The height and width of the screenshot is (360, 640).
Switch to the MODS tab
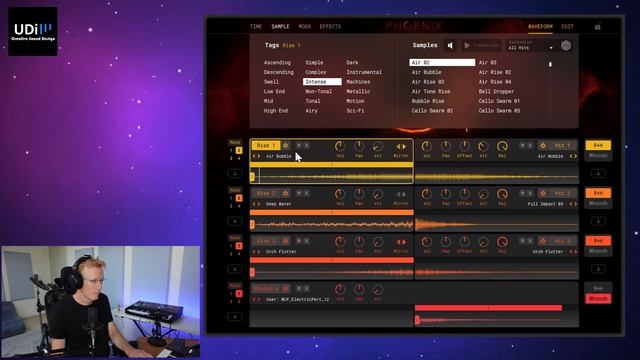[x=304, y=27]
